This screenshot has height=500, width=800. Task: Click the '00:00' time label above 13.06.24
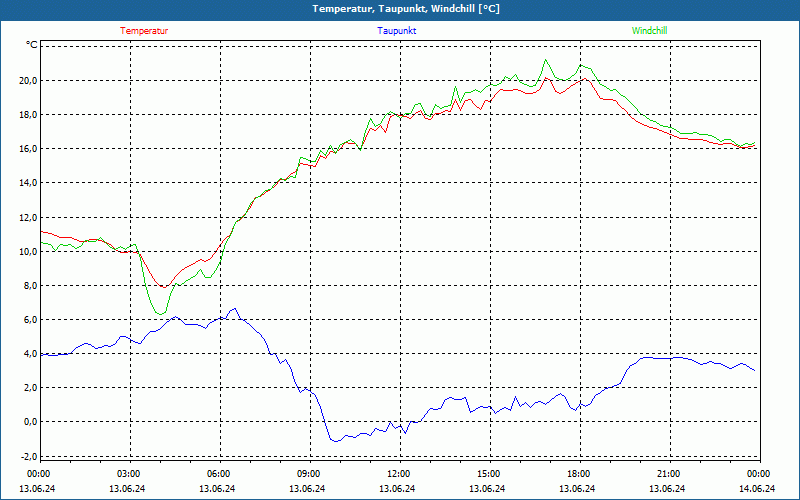click(x=37, y=474)
